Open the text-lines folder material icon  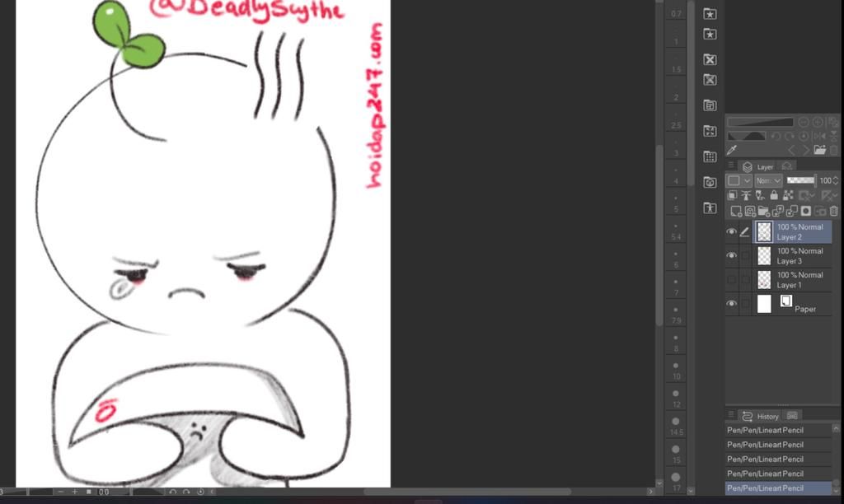[710, 105]
